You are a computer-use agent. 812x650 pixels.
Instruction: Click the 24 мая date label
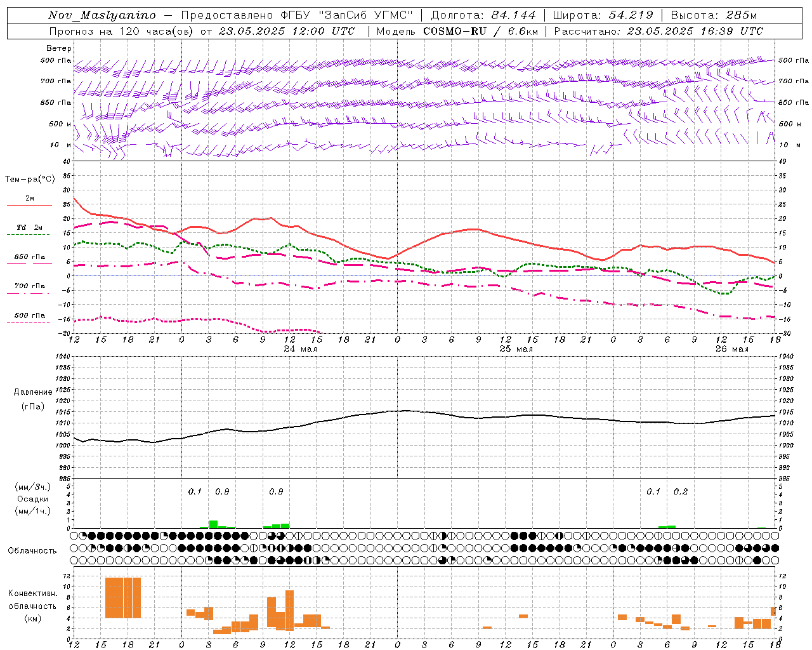(301, 348)
